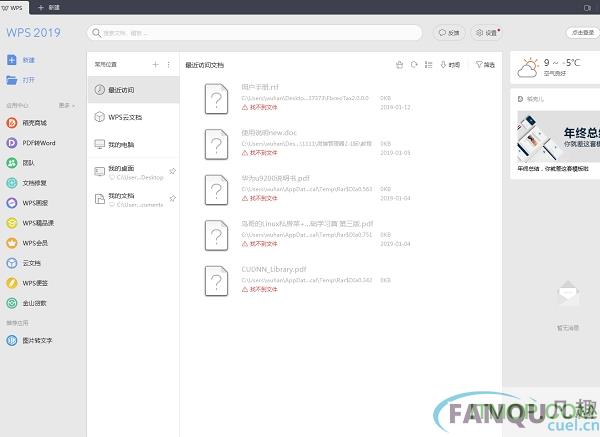Click the 打开 (Open) folder icon
Viewport: 600px width, 437px height.
pyautogui.click(x=12, y=80)
